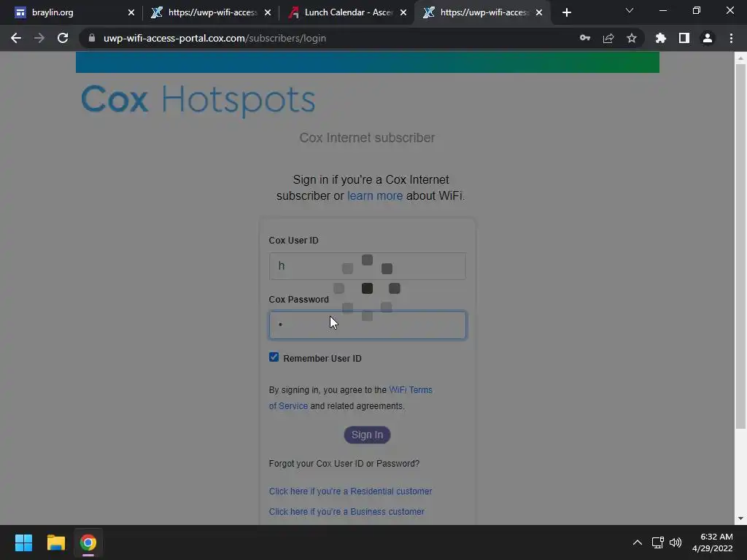
Task: Expand the tab search chevron
Action: click(630, 10)
